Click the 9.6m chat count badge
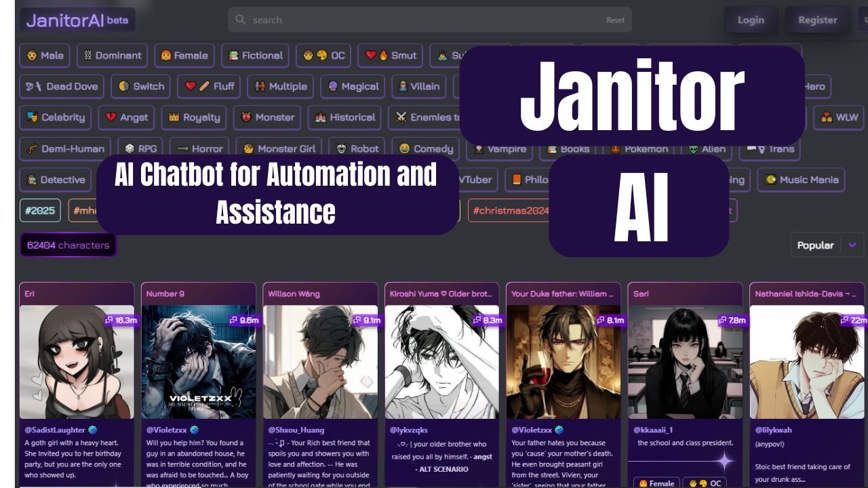 (x=245, y=320)
